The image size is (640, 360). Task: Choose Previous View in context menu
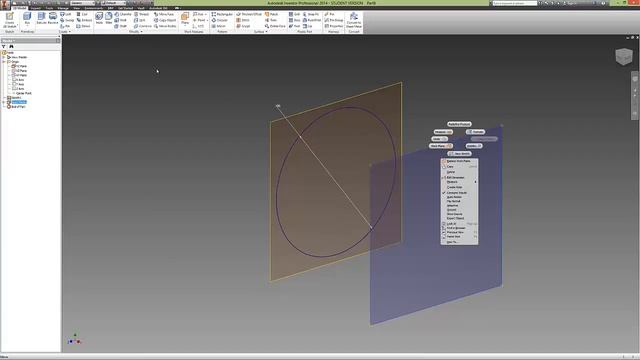click(459, 232)
